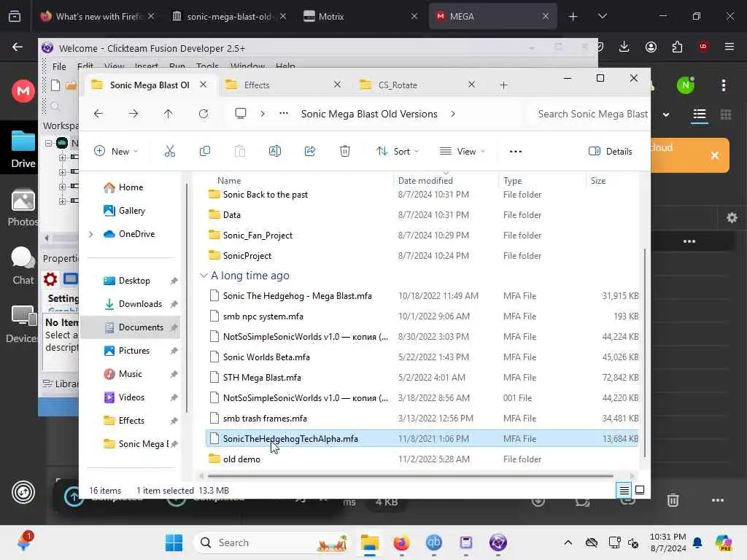Switch to details list view icon in status bar
Image resolution: width=747 pixels, height=560 pixels.
(624, 490)
